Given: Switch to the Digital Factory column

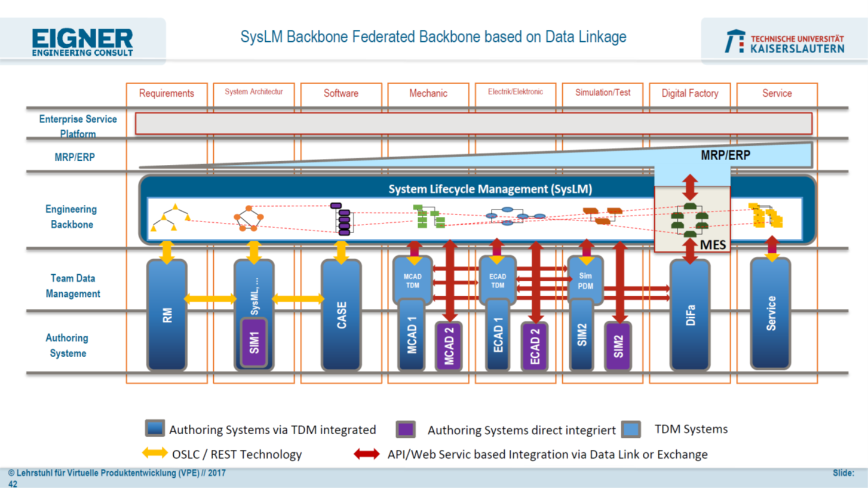Looking at the screenshot, I should tap(689, 93).
